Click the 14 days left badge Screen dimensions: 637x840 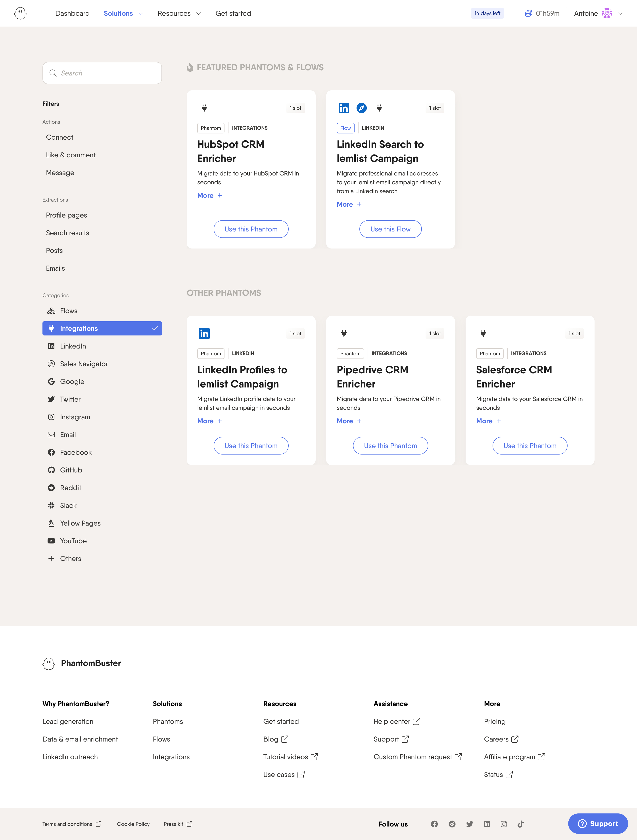[487, 13]
